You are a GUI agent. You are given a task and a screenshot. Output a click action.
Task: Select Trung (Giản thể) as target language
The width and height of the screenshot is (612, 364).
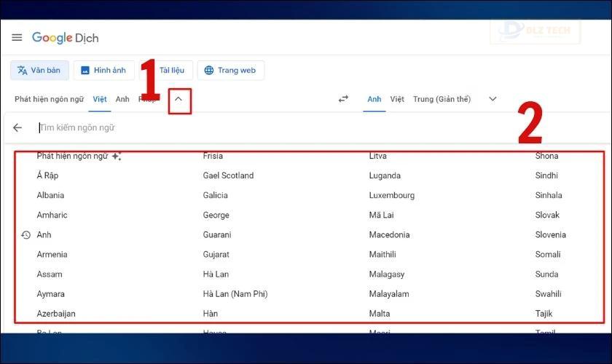(442, 99)
